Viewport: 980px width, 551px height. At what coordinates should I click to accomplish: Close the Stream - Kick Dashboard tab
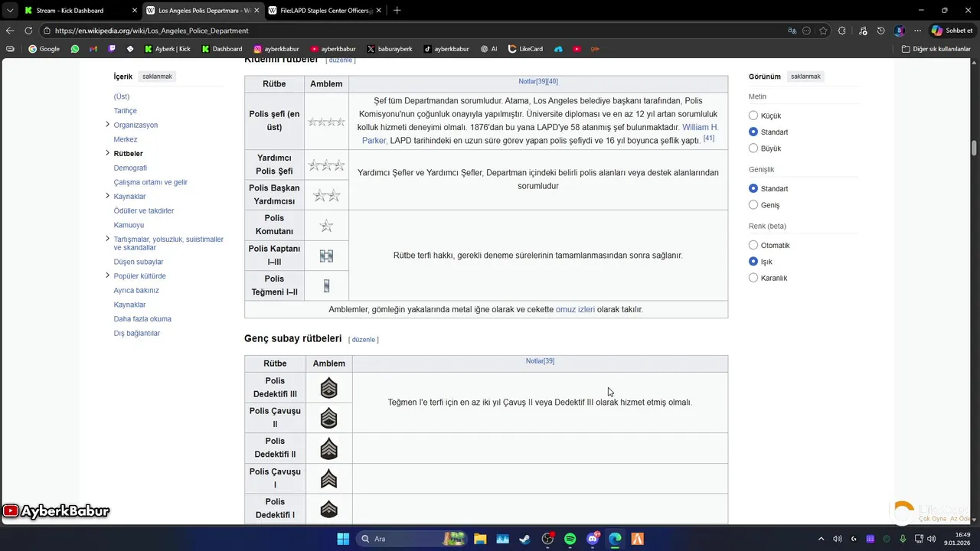(135, 11)
